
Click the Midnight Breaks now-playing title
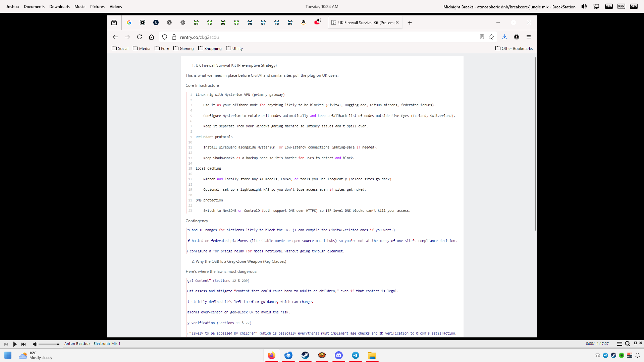click(509, 7)
